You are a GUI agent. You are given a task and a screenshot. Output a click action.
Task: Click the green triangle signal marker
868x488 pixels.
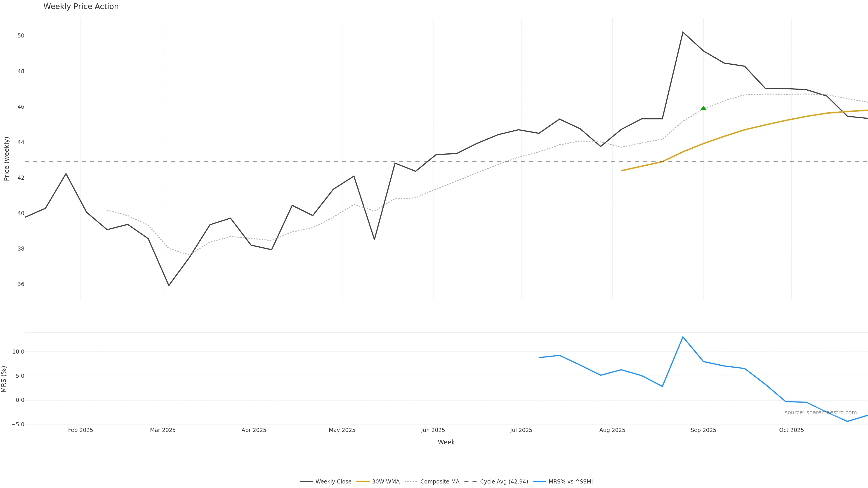click(x=703, y=108)
